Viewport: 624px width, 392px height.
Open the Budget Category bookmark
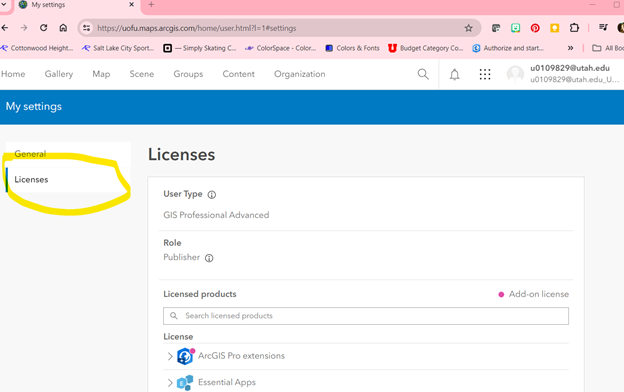426,48
